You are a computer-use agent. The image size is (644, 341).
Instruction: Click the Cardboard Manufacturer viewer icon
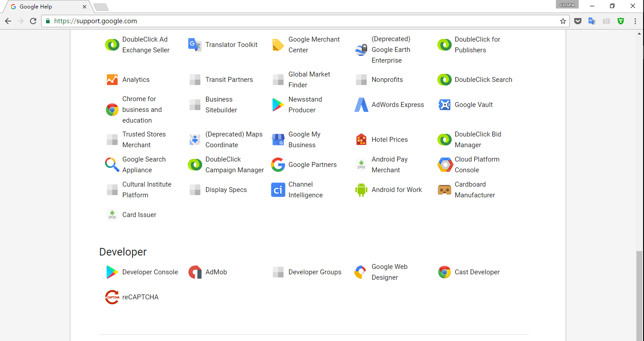tap(445, 190)
